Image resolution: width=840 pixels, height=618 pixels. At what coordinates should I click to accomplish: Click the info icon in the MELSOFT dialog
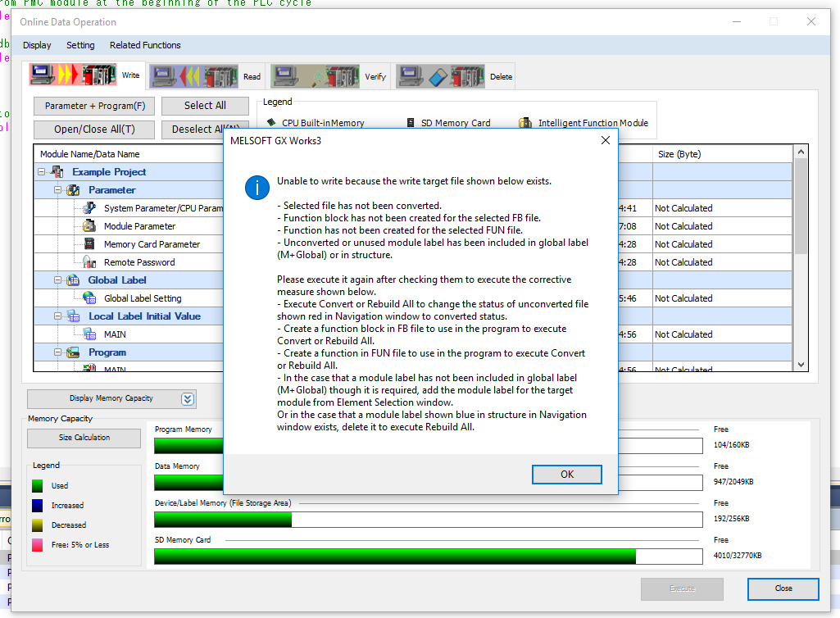pos(257,187)
